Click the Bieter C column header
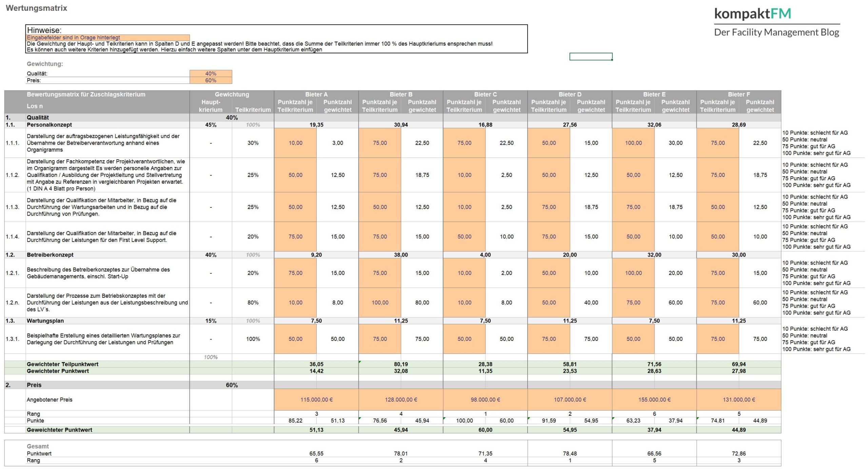The height and width of the screenshot is (470, 868). [485, 95]
